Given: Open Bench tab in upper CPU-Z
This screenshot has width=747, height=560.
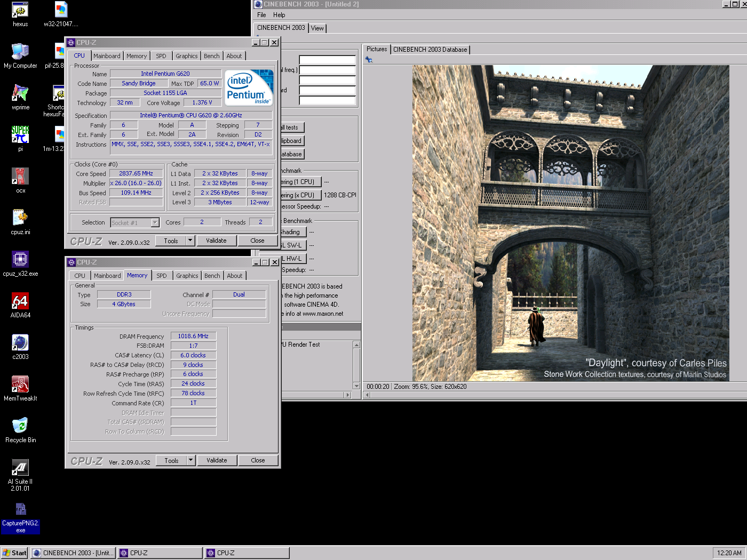Looking at the screenshot, I should click(212, 56).
